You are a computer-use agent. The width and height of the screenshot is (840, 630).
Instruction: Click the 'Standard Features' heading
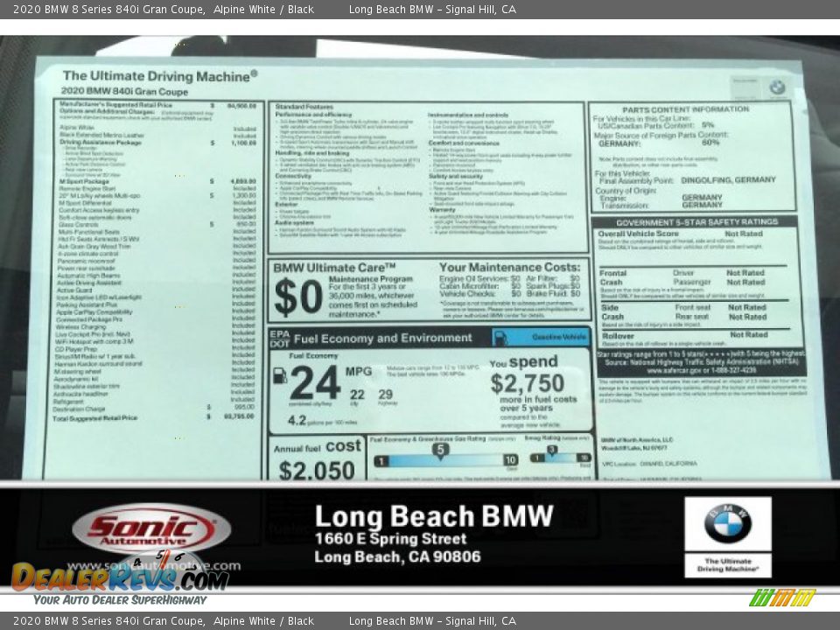tap(304, 107)
